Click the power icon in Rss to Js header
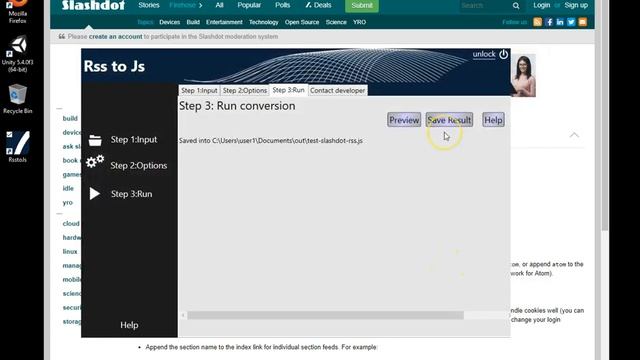The height and width of the screenshot is (360, 640). (x=504, y=54)
